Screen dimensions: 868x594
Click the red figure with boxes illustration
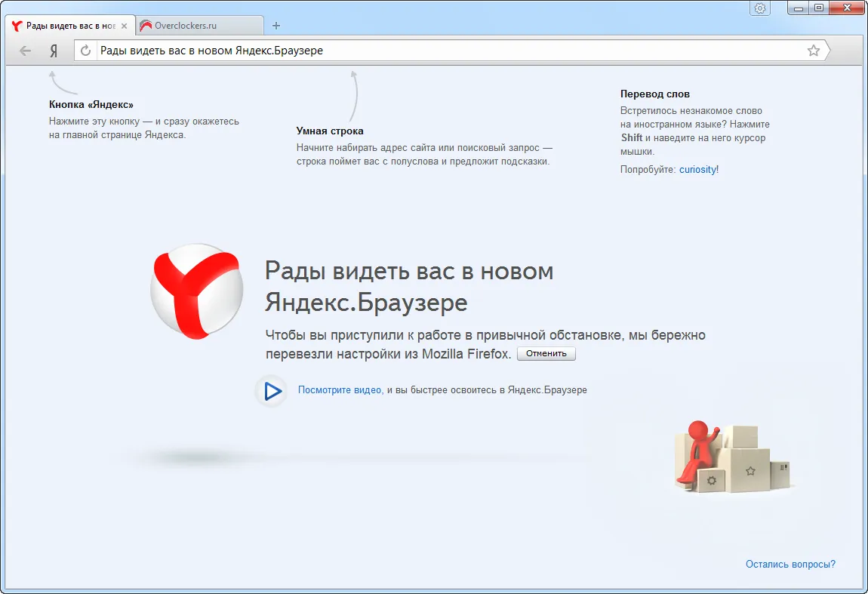pos(733,457)
